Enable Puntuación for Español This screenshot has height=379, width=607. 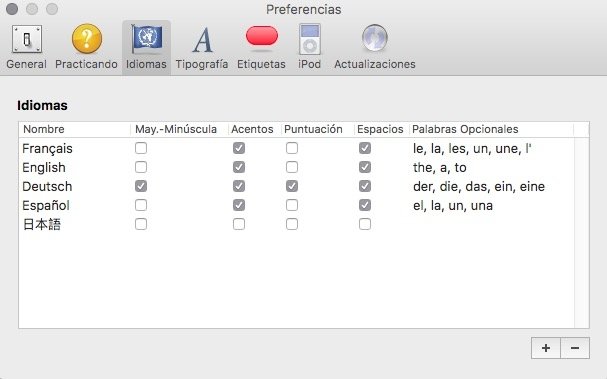point(292,205)
